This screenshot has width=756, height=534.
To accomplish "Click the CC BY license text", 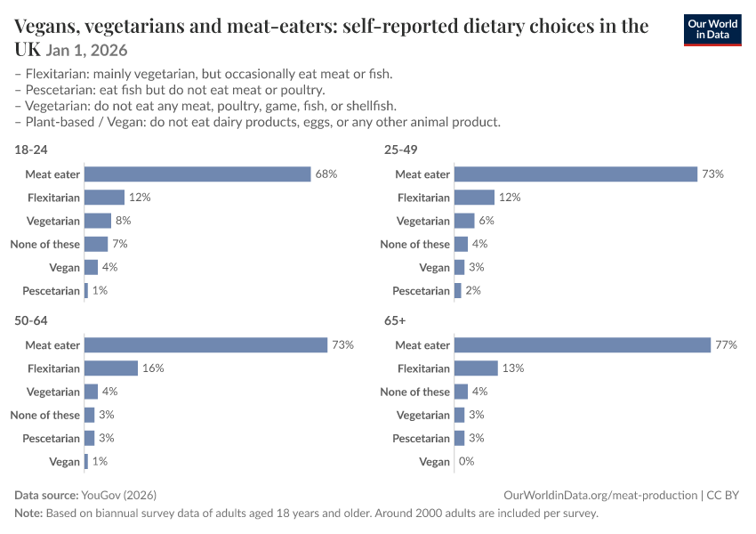I will (x=722, y=495).
